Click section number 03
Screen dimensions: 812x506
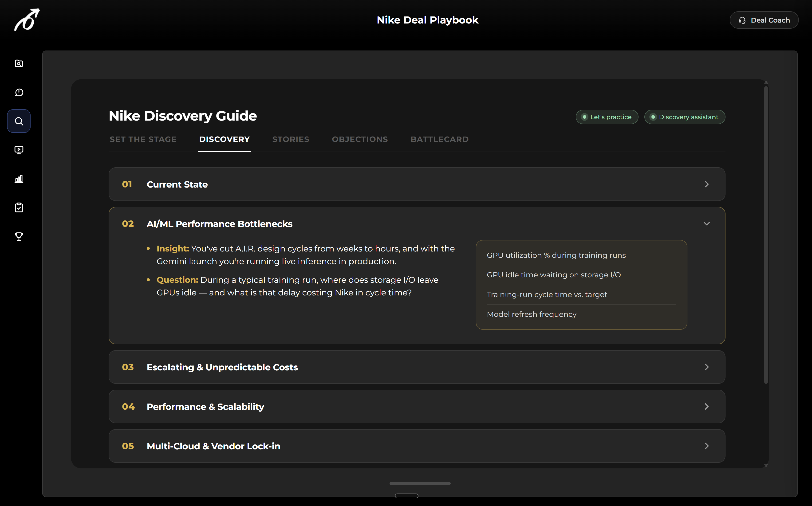pos(128,367)
